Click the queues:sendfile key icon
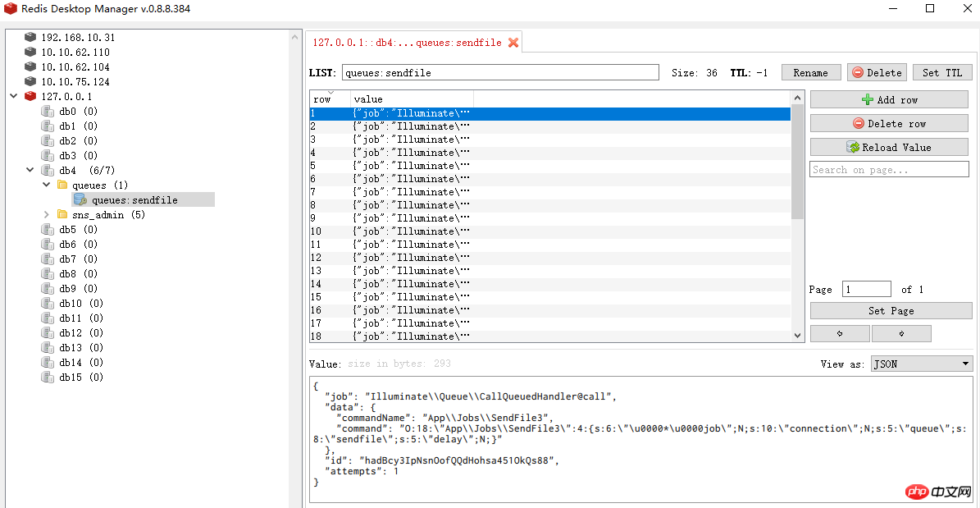This screenshot has height=508, width=980. (80, 199)
